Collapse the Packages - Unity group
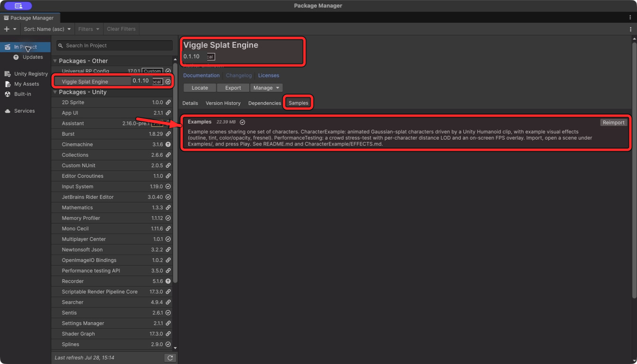The image size is (637, 364). click(x=55, y=92)
